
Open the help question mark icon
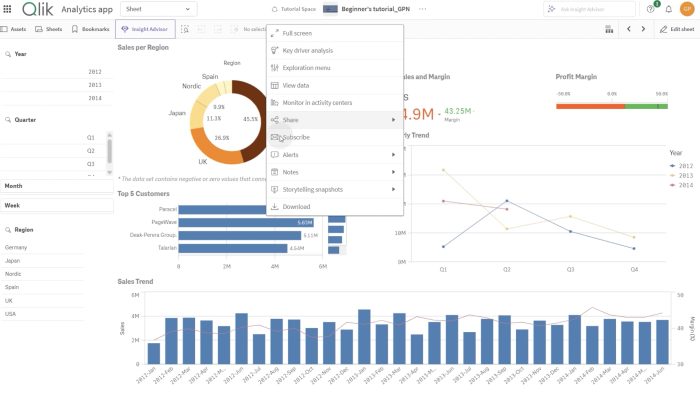650,9
